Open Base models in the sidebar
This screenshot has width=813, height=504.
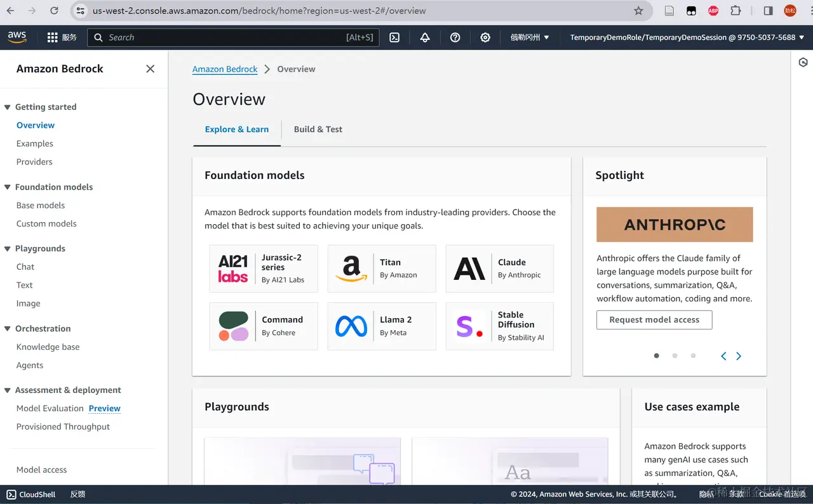pyautogui.click(x=41, y=205)
